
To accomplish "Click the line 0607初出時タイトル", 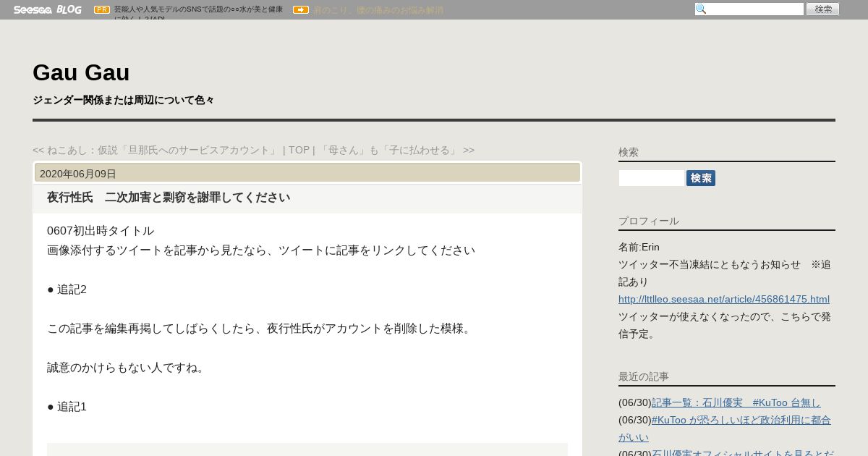I will coord(101,231).
